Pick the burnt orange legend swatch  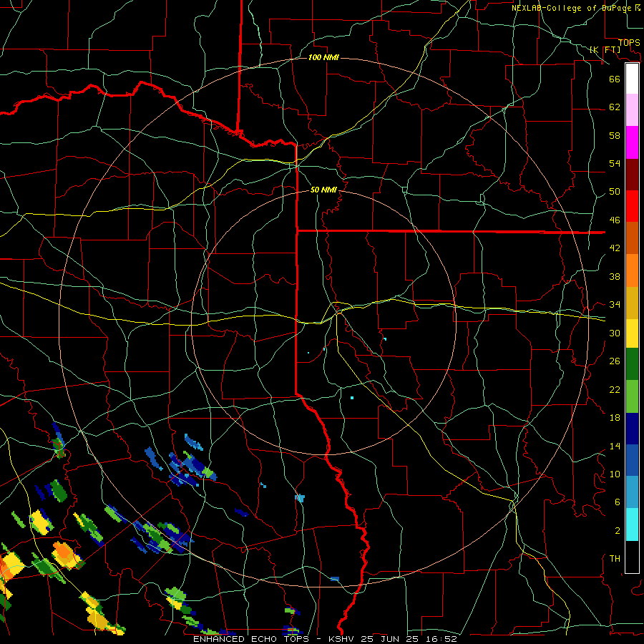tap(632, 238)
